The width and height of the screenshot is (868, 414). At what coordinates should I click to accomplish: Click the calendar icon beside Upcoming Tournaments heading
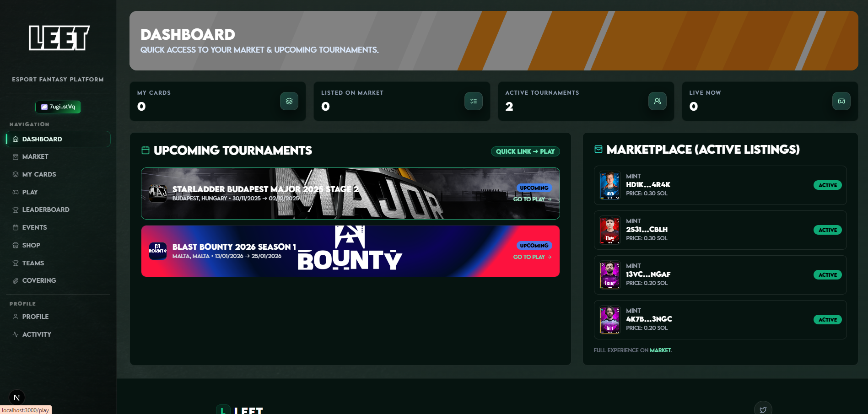coord(145,150)
